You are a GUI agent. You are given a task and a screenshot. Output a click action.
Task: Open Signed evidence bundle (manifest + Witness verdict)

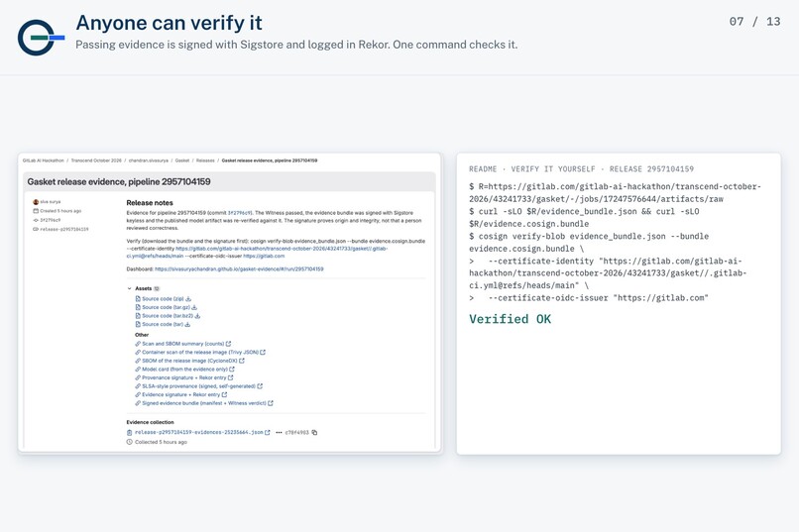coord(204,403)
